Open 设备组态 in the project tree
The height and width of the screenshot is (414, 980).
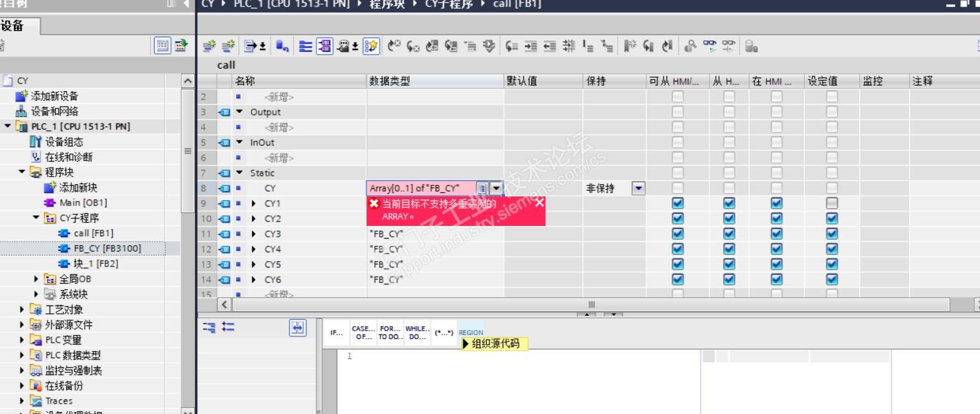tap(64, 142)
